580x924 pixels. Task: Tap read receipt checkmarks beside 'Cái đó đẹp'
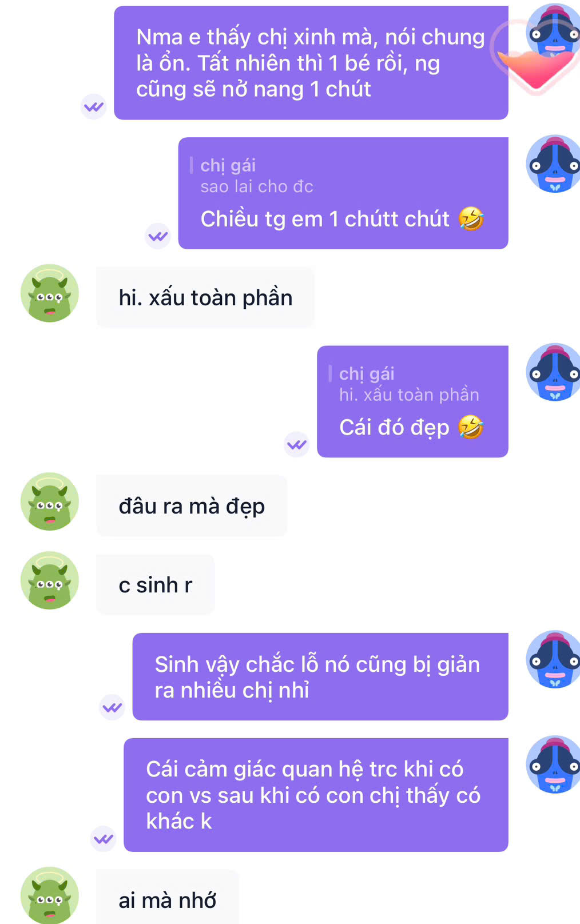[297, 444]
